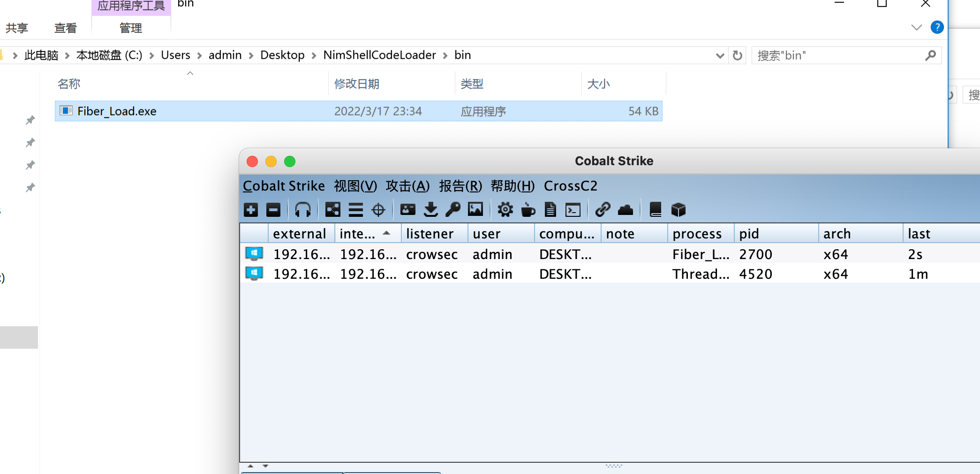980x474 pixels.
Task: Click the disconnect (minus) toolbar icon
Action: coord(273,210)
